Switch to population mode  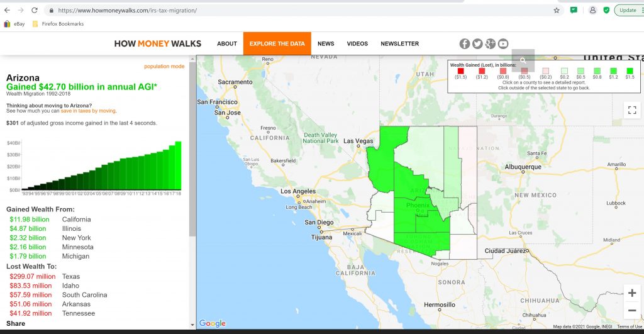[164, 66]
